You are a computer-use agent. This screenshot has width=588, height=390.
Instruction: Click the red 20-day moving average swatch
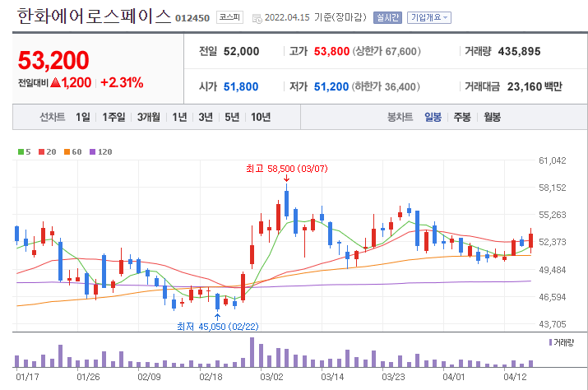pos(42,151)
